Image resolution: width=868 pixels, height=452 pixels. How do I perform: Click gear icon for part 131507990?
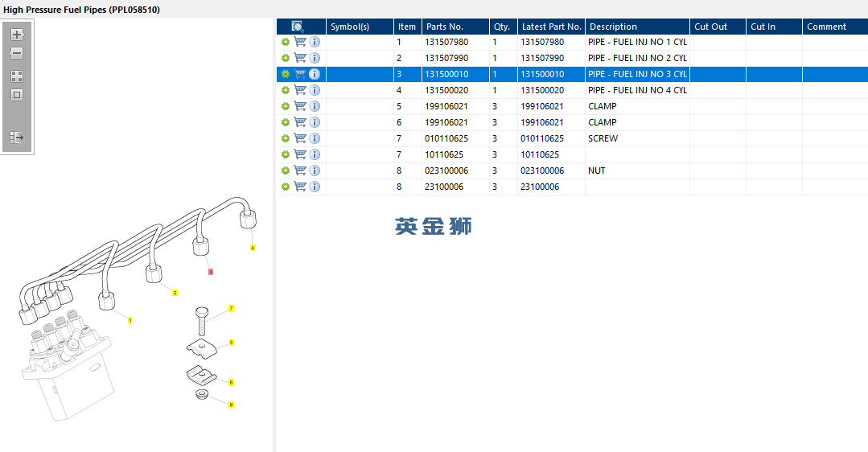click(x=286, y=58)
